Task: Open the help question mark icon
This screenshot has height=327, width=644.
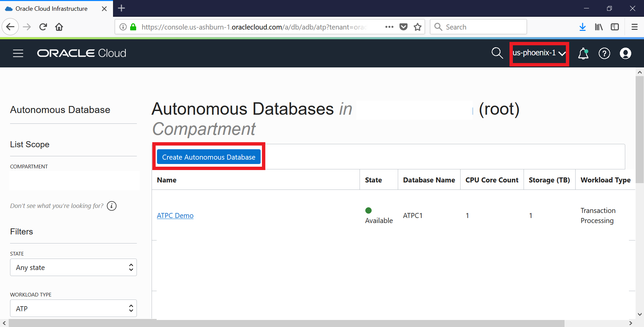Action: 604,54
